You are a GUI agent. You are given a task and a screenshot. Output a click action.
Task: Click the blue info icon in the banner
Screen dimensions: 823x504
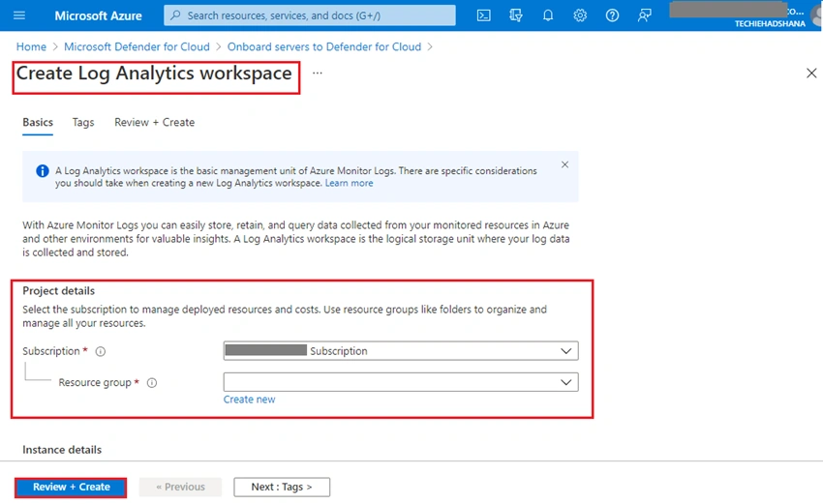(x=42, y=171)
